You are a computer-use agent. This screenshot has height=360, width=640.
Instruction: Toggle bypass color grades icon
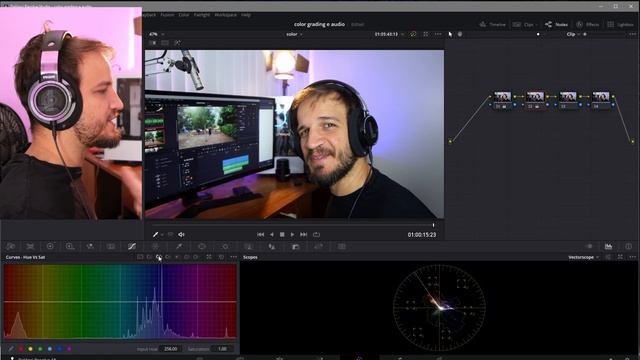tap(413, 34)
